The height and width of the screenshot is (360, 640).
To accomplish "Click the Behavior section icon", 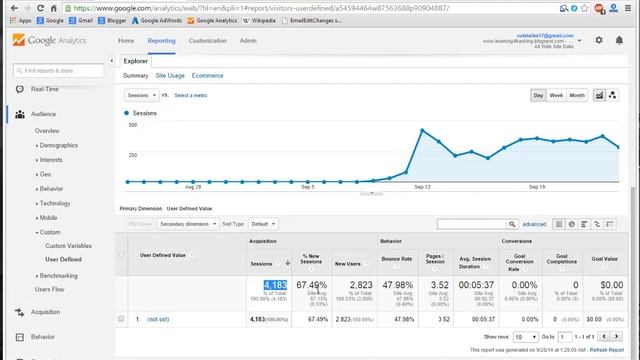I will pyautogui.click(x=20, y=337).
